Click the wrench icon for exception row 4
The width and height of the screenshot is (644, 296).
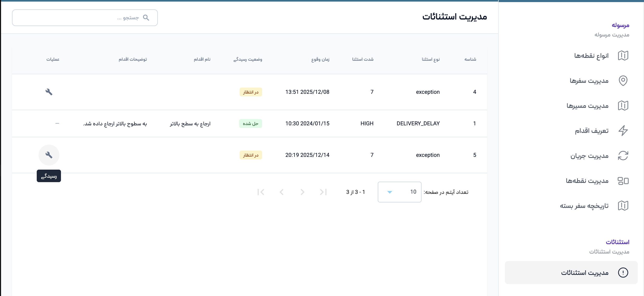(x=49, y=92)
